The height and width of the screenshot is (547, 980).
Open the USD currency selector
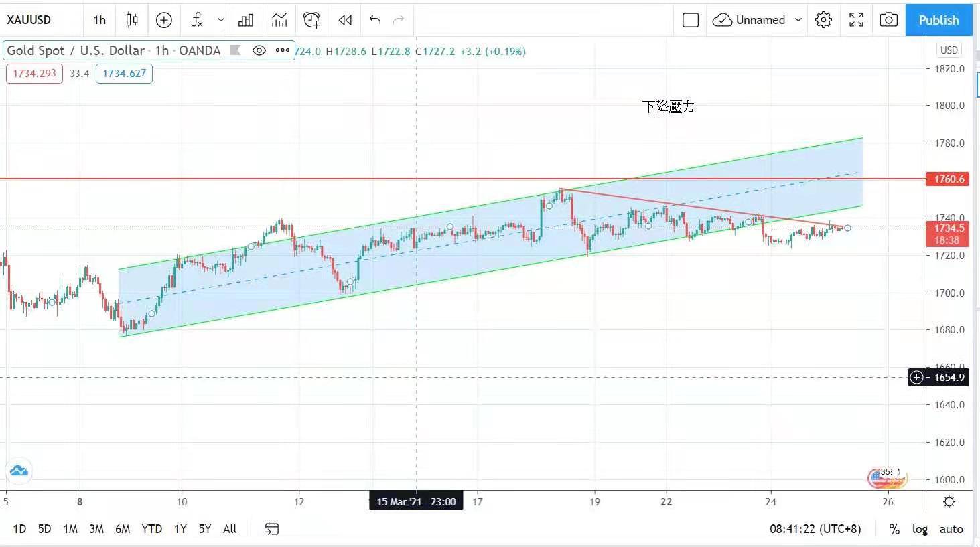pos(949,50)
